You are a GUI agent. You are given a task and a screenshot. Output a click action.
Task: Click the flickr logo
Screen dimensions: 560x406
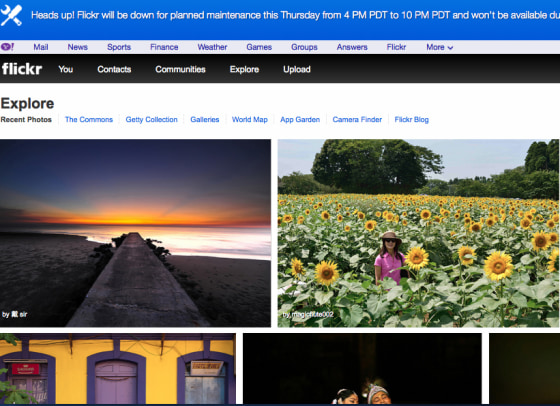tap(22, 69)
